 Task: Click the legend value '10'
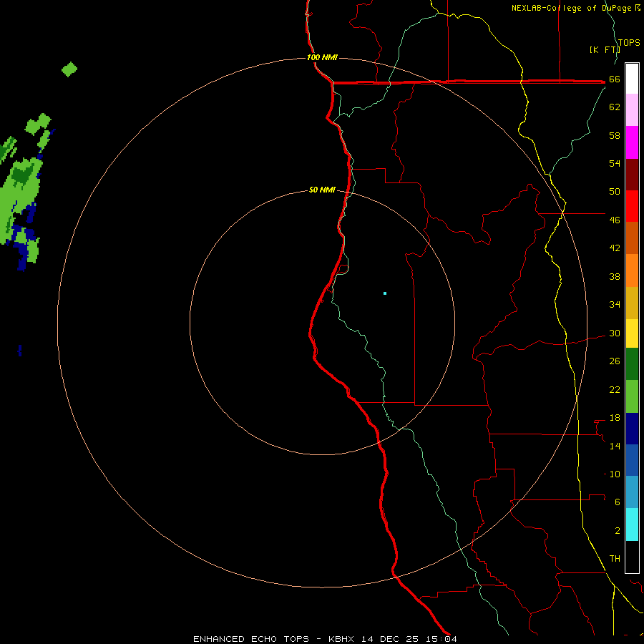click(x=615, y=474)
